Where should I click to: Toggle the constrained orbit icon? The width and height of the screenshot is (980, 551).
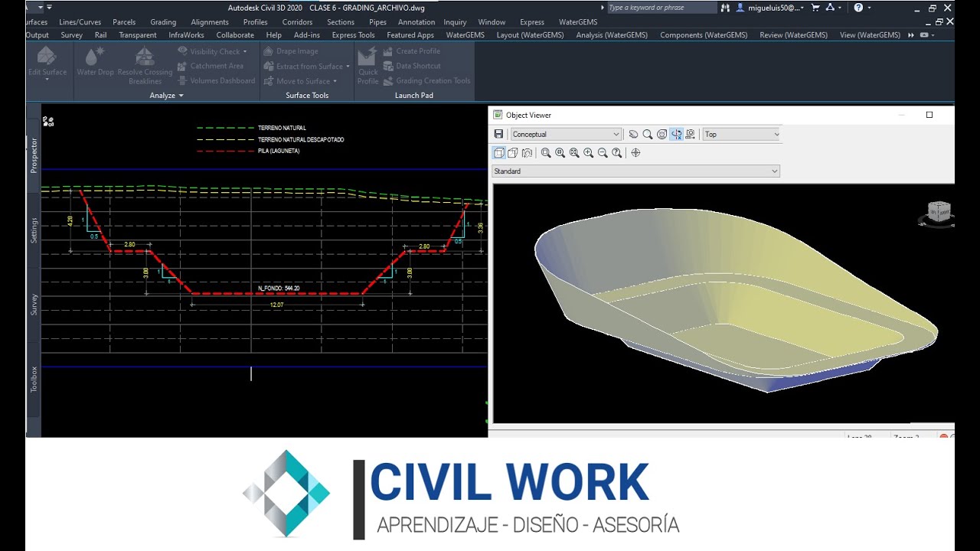pos(676,134)
